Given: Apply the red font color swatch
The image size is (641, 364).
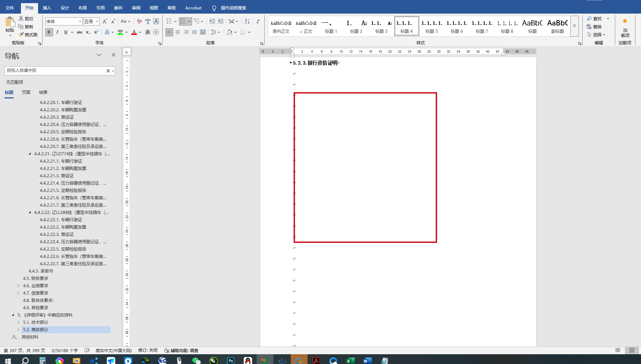Looking at the screenshot, I should click(x=134, y=32).
